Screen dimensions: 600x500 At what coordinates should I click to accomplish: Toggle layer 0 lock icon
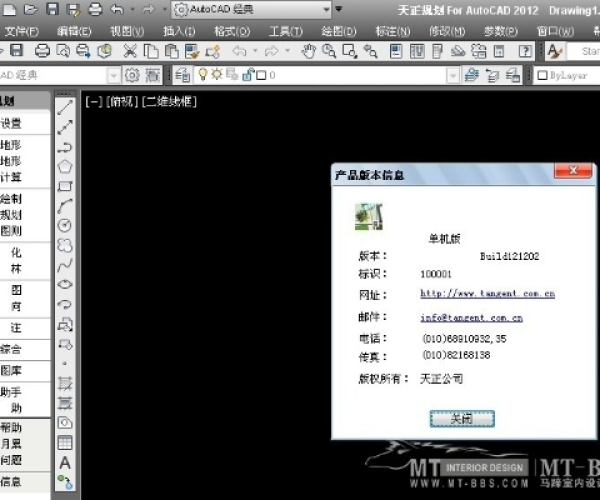[x=248, y=75]
